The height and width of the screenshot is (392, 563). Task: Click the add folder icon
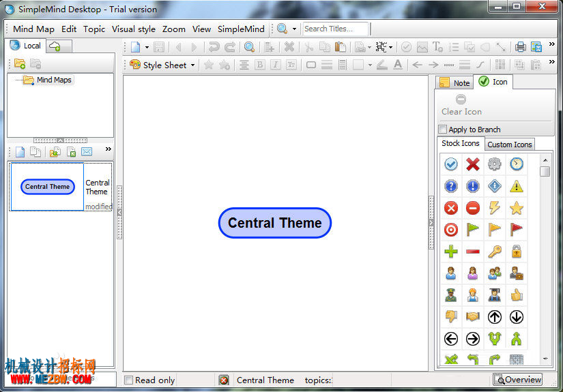(x=20, y=64)
